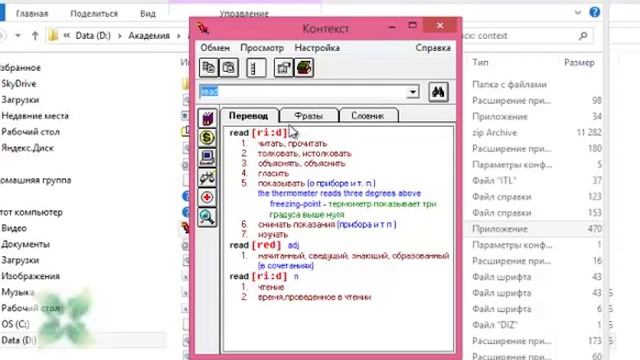Sort by the Тип column header

pos(480,62)
